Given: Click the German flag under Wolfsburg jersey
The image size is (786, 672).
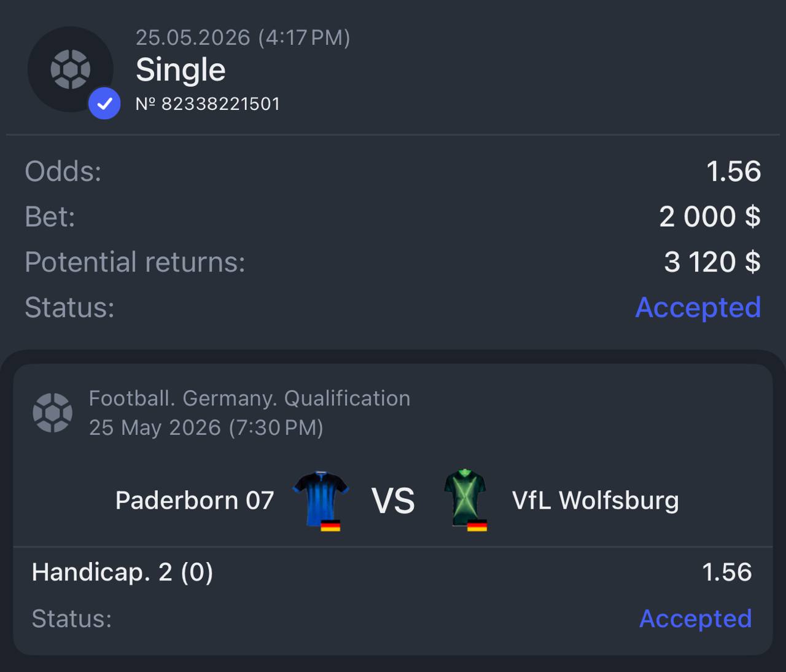Looking at the screenshot, I should (477, 525).
